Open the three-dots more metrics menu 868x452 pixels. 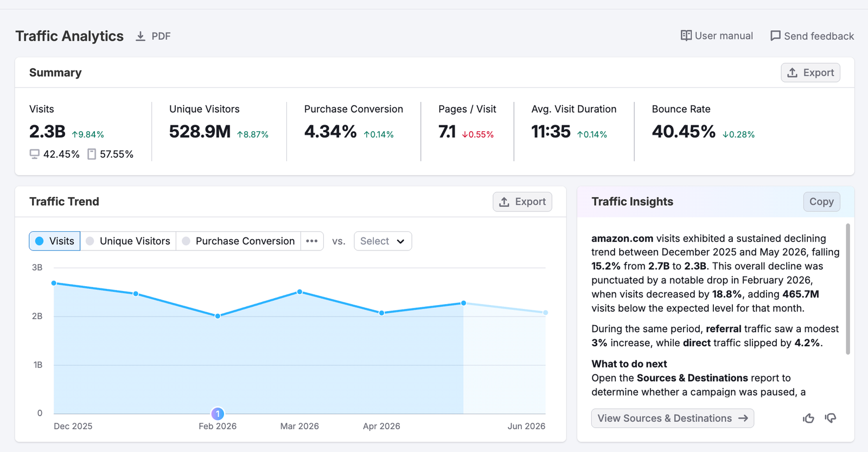coord(312,241)
